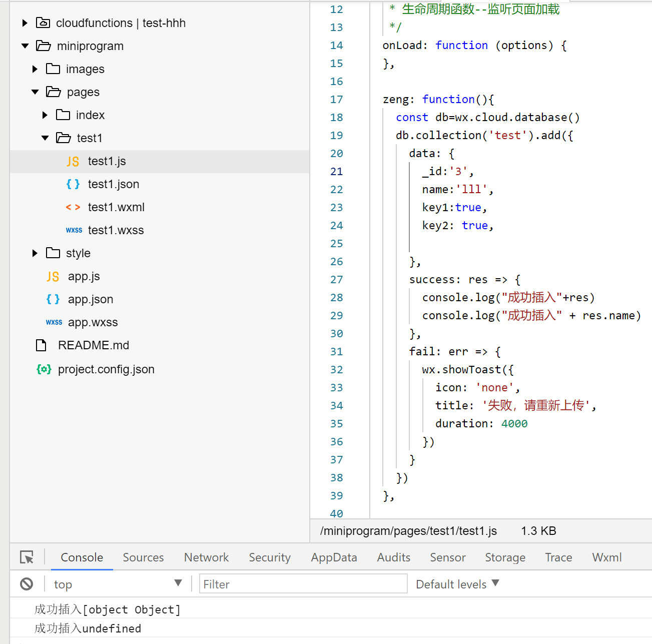Click the clear console icon

pyautogui.click(x=27, y=584)
